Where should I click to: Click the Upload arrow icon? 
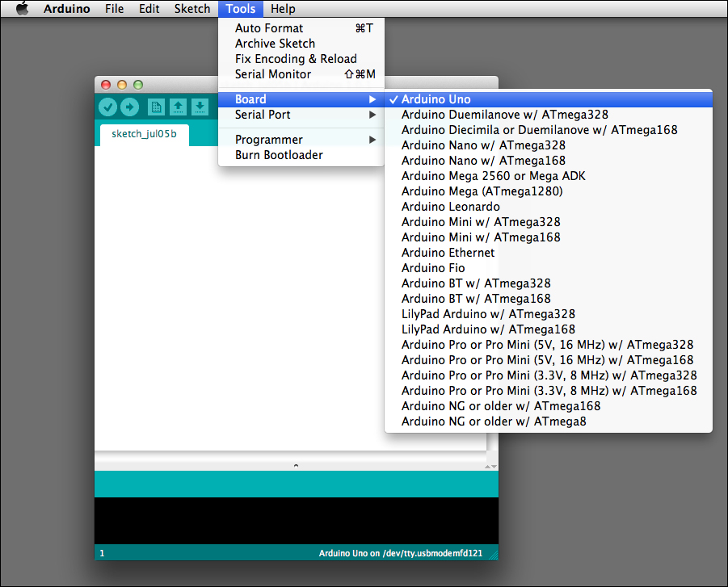pos(129,107)
